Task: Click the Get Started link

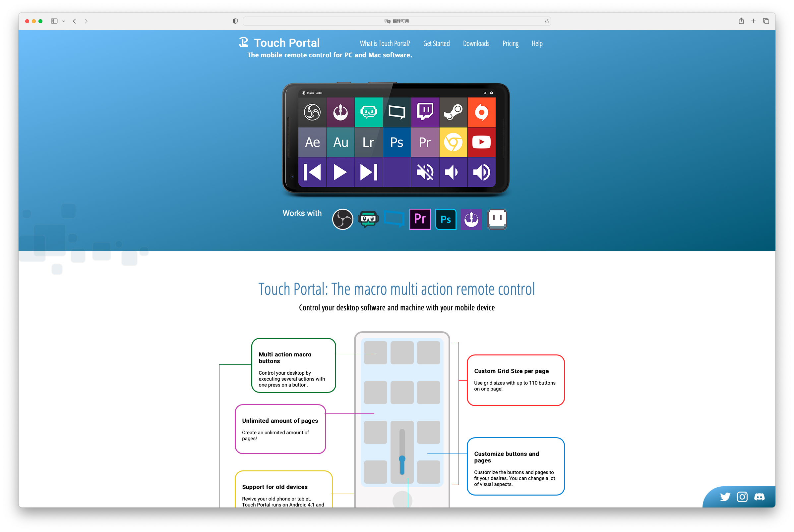Action: [x=436, y=43]
